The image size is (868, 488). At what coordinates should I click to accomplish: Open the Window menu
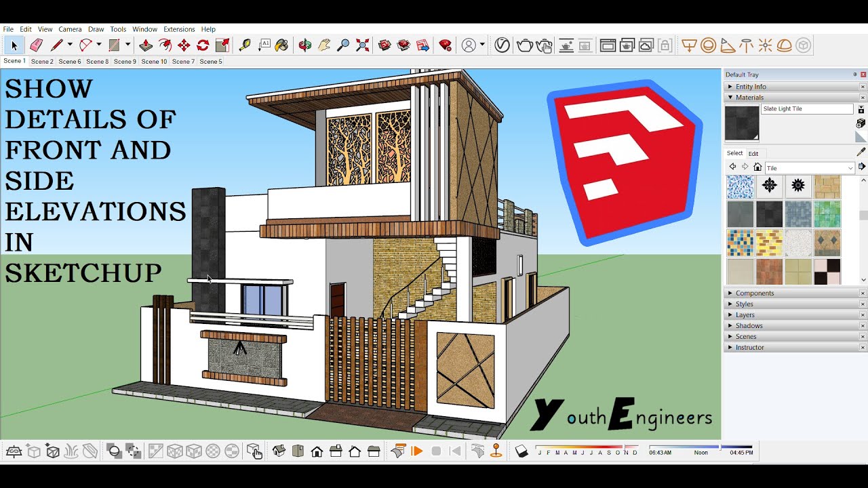[144, 29]
